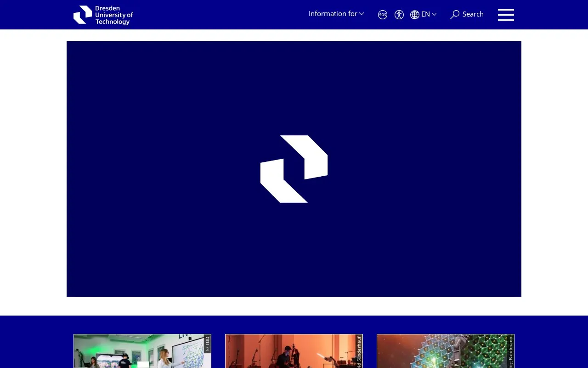Open the SOS emergency information icon

coord(383,15)
